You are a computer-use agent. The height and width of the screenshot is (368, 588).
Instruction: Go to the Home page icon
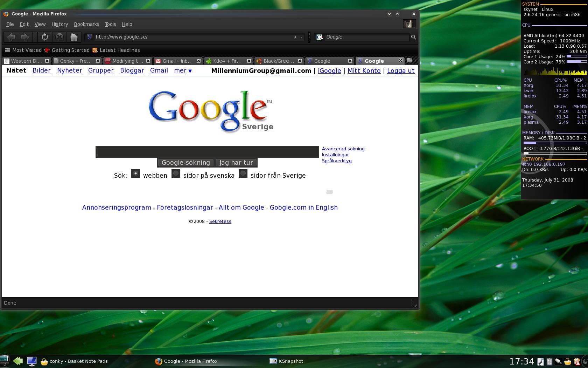click(x=74, y=37)
